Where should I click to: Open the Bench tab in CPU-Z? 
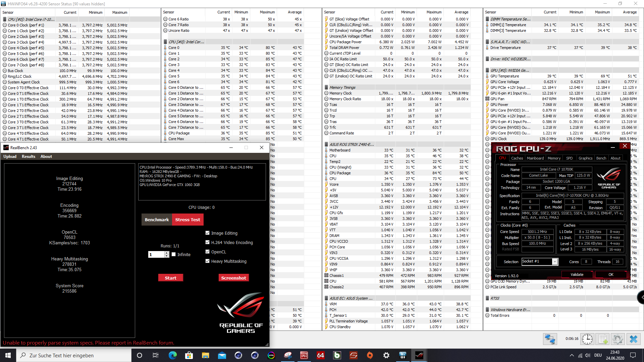click(x=601, y=158)
